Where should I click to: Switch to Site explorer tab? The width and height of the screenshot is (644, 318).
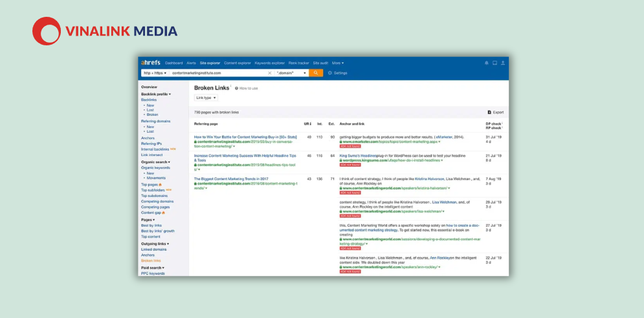[210, 63]
